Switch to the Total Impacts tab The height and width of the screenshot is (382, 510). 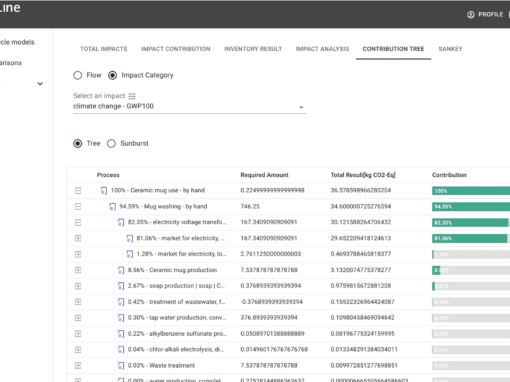click(x=104, y=49)
